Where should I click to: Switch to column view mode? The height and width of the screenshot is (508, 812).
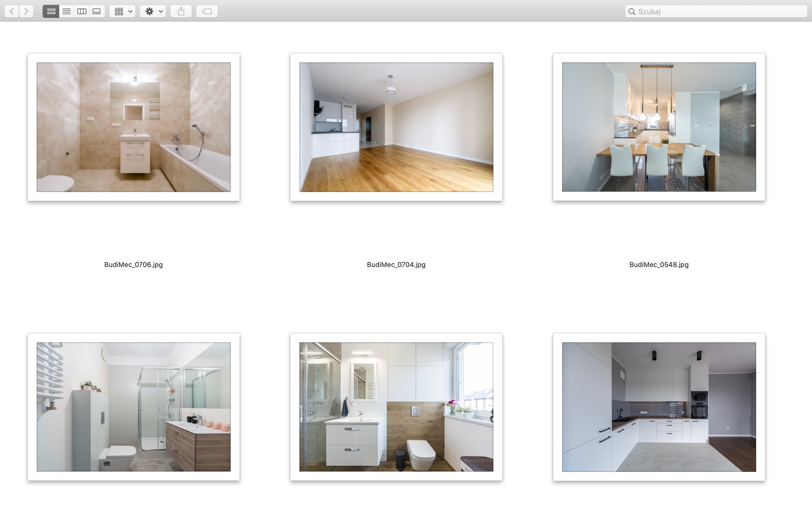pyautogui.click(x=82, y=12)
